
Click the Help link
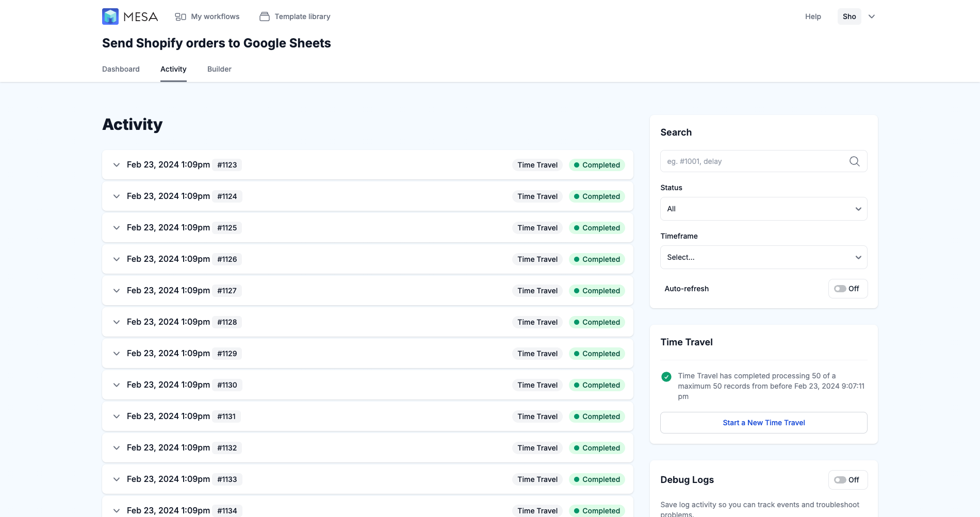(813, 16)
